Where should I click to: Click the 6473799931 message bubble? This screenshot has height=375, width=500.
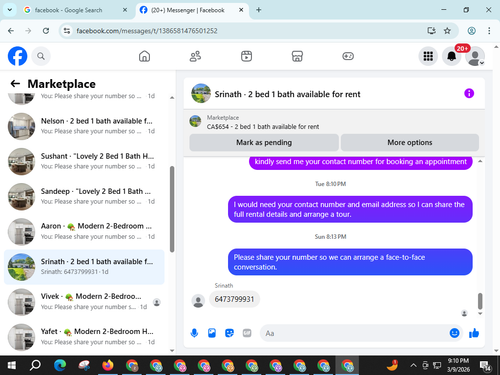pos(234,299)
